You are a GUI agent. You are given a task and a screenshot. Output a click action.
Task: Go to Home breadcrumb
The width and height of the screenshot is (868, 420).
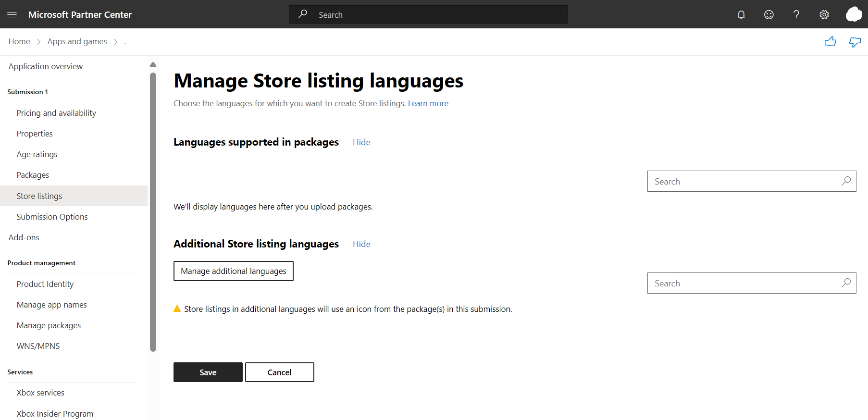[19, 41]
